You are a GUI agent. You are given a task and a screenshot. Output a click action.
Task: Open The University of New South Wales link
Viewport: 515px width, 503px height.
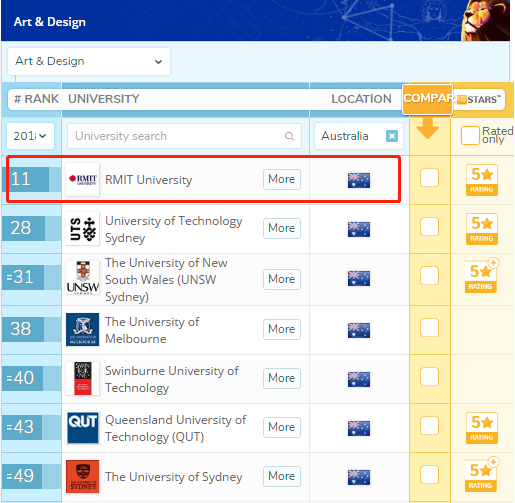166,280
